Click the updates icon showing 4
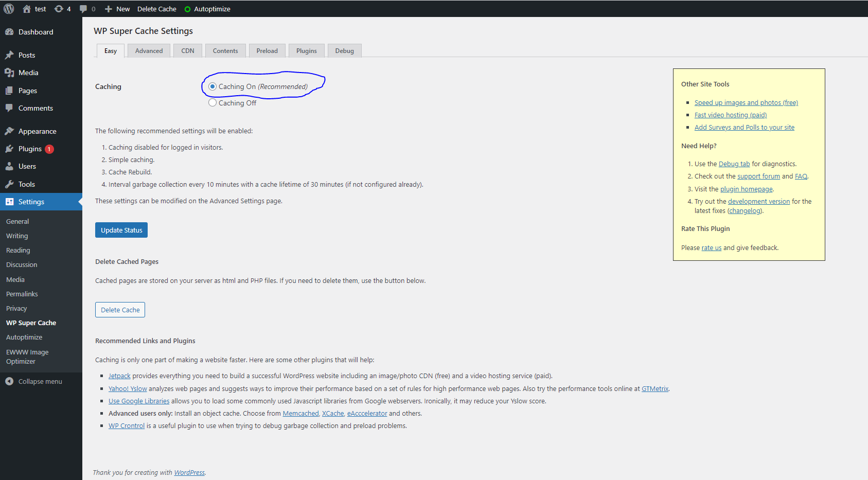Screen dimensions: 868x480 pyautogui.click(x=59, y=9)
